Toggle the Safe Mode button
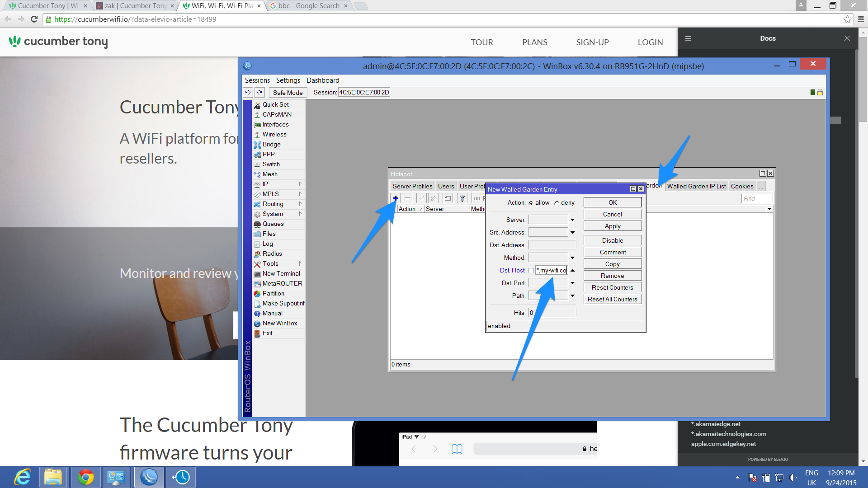 click(288, 92)
